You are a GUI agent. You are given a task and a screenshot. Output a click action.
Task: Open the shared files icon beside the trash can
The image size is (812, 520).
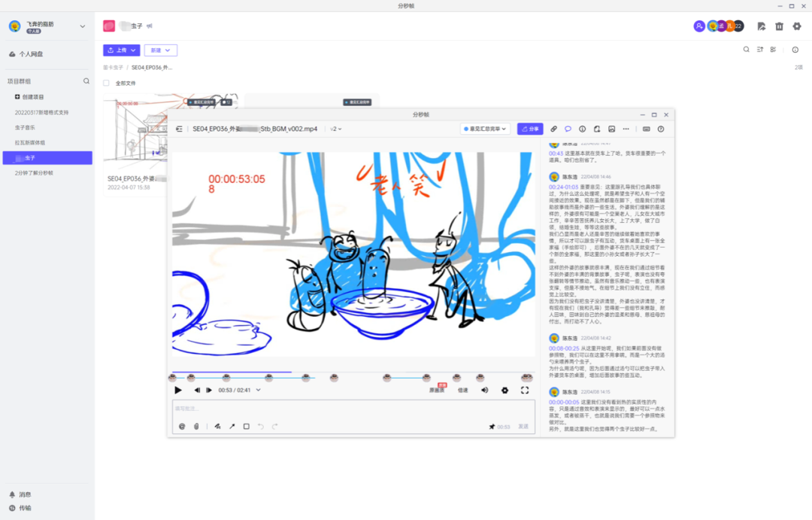[761, 26]
